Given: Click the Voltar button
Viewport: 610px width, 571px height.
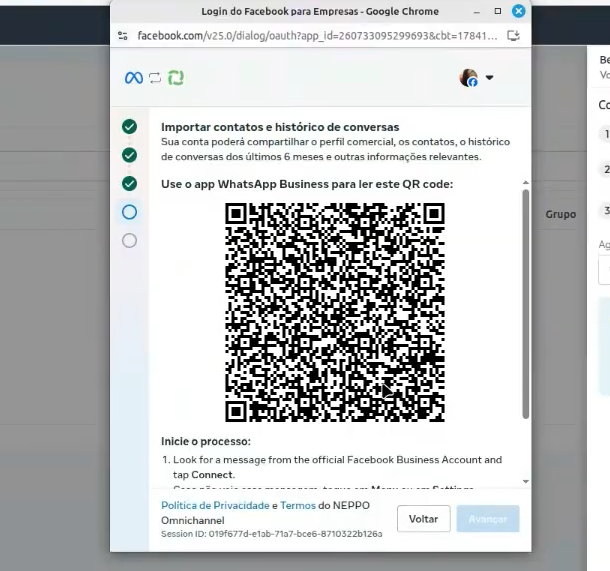Looking at the screenshot, I should click(424, 519).
